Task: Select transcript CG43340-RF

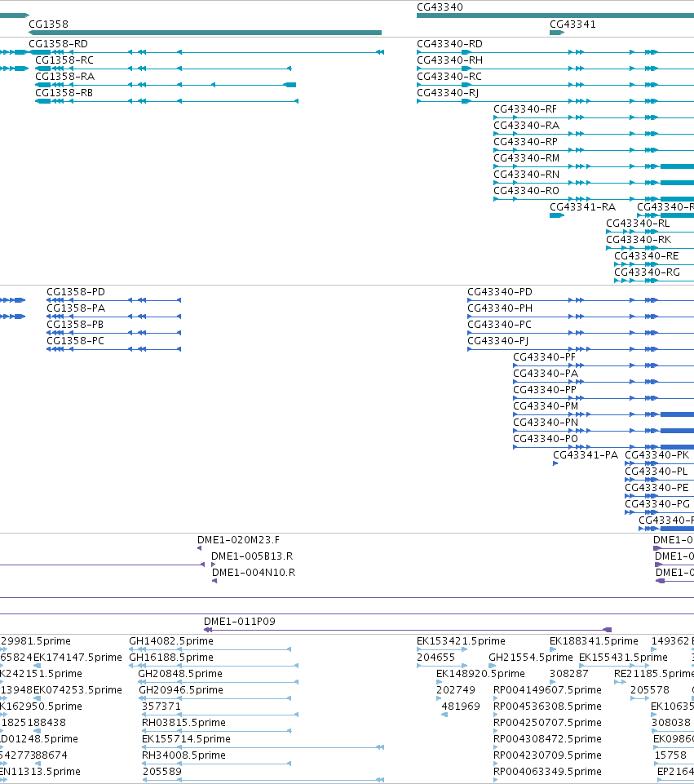Action: coord(525,109)
